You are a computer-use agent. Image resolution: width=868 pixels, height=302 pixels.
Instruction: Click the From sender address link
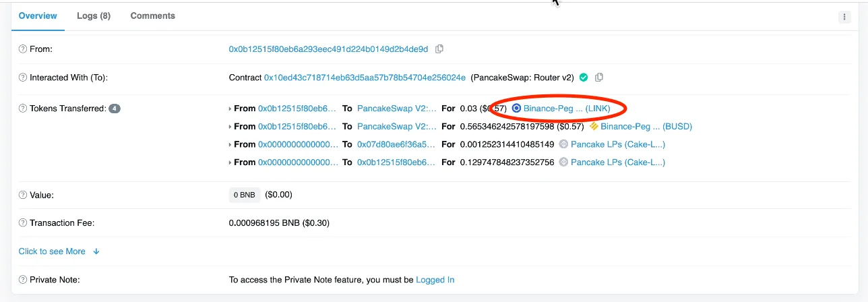point(328,49)
